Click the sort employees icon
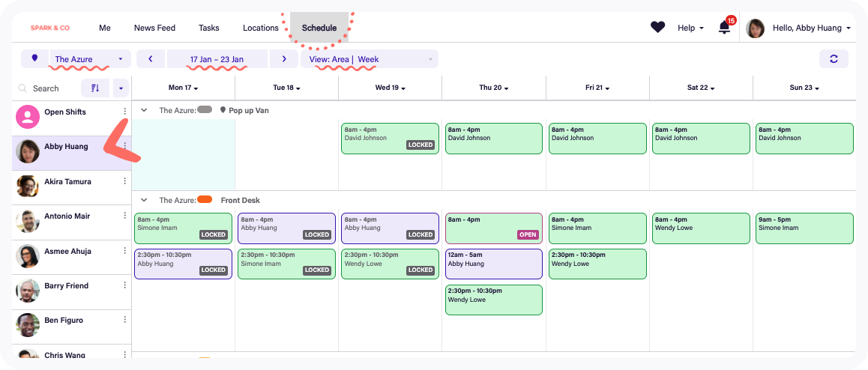Viewport: 868px width, 370px height. point(94,88)
